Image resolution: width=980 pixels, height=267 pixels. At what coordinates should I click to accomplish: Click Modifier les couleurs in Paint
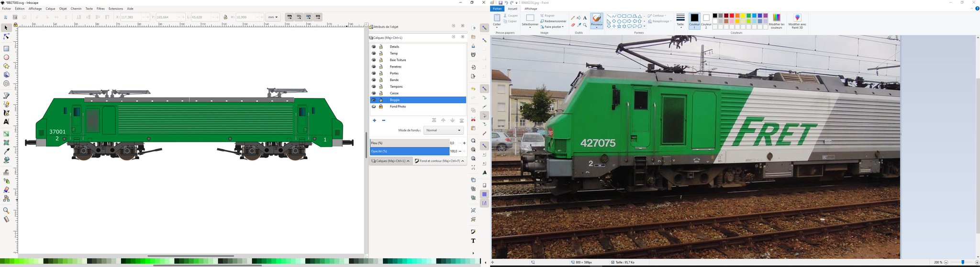(x=777, y=22)
